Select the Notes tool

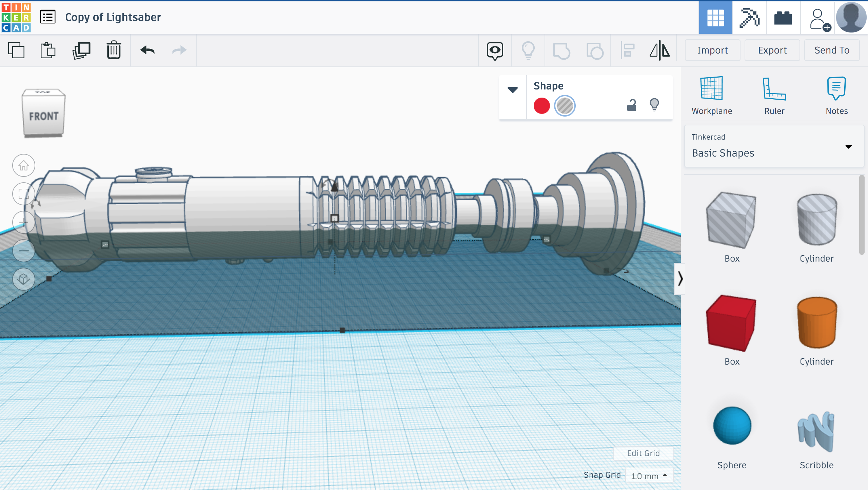point(836,96)
